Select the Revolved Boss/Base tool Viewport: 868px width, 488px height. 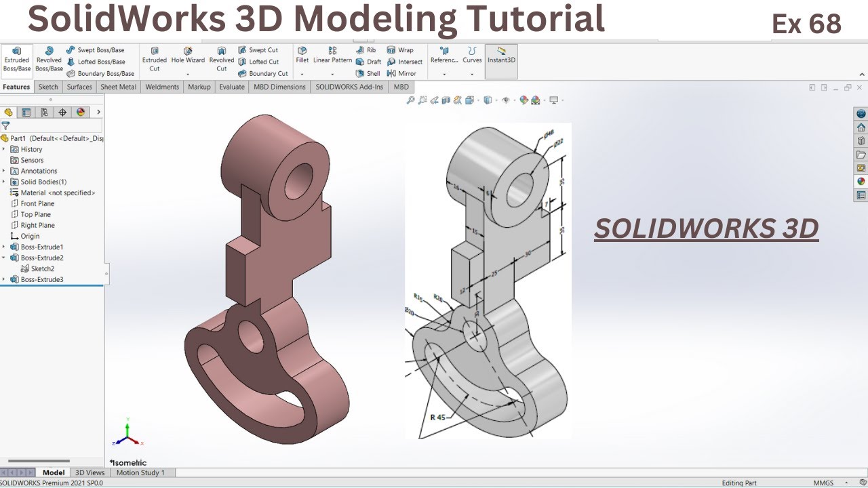click(49, 60)
